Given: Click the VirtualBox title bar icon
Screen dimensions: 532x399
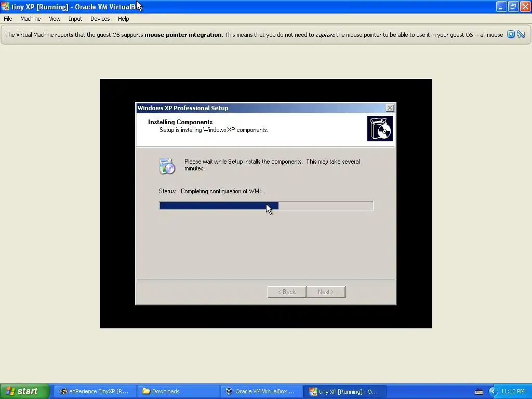Looking at the screenshot, I should [5, 6].
